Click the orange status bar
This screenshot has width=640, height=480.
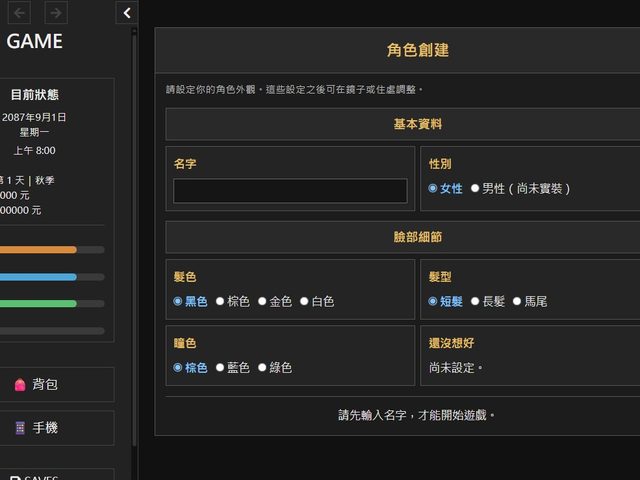(x=52, y=250)
